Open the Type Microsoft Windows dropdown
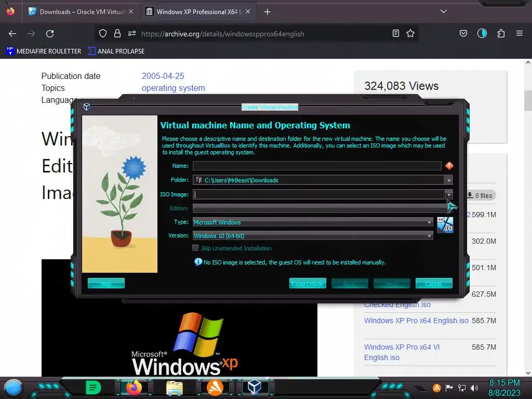 (x=313, y=222)
